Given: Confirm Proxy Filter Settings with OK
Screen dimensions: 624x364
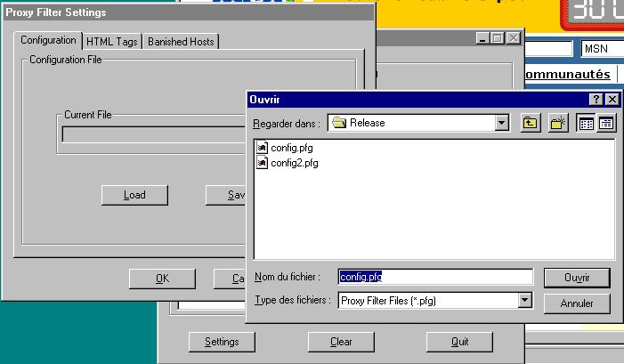Looking at the screenshot, I should (x=161, y=279).
